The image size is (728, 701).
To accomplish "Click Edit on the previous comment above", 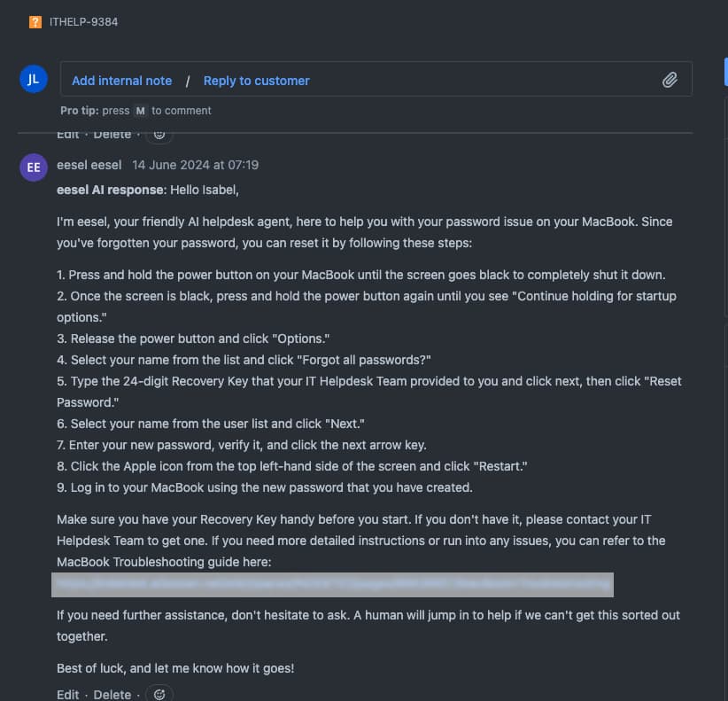I will (68, 135).
